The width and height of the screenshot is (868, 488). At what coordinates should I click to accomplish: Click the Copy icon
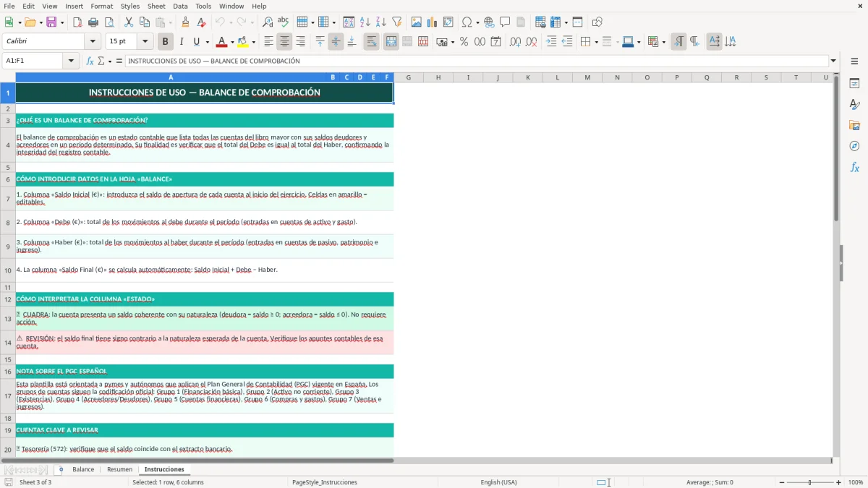tap(145, 22)
